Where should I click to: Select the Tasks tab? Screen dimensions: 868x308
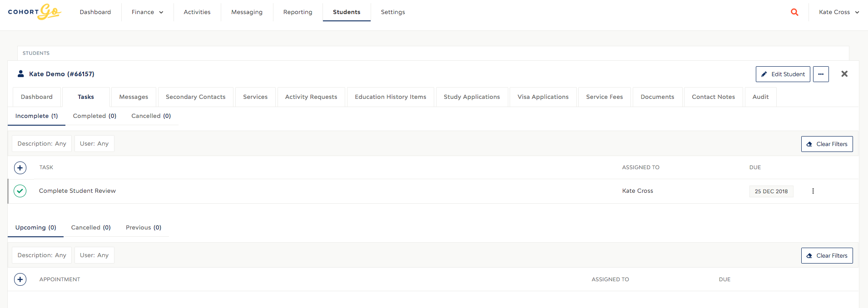coord(86,97)
